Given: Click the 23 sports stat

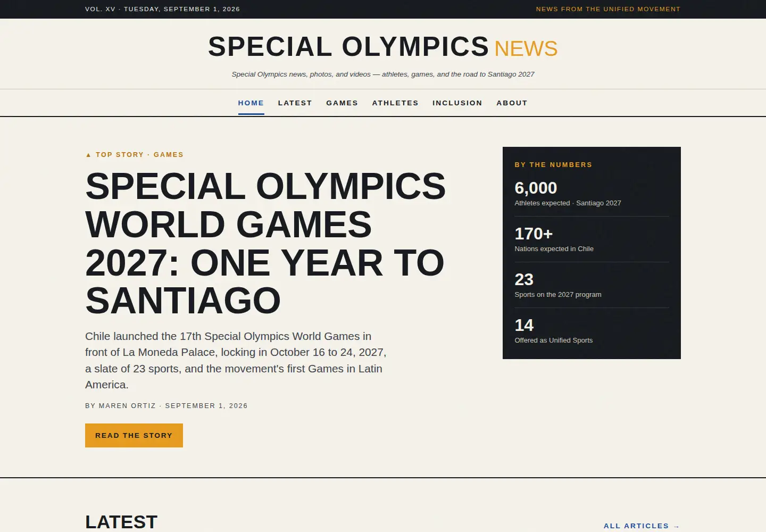Looking at the screenshot, I should pos(592,285).
